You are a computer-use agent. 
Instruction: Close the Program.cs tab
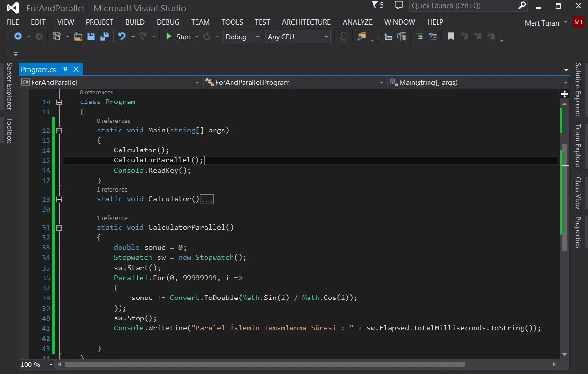click(76, 69)
